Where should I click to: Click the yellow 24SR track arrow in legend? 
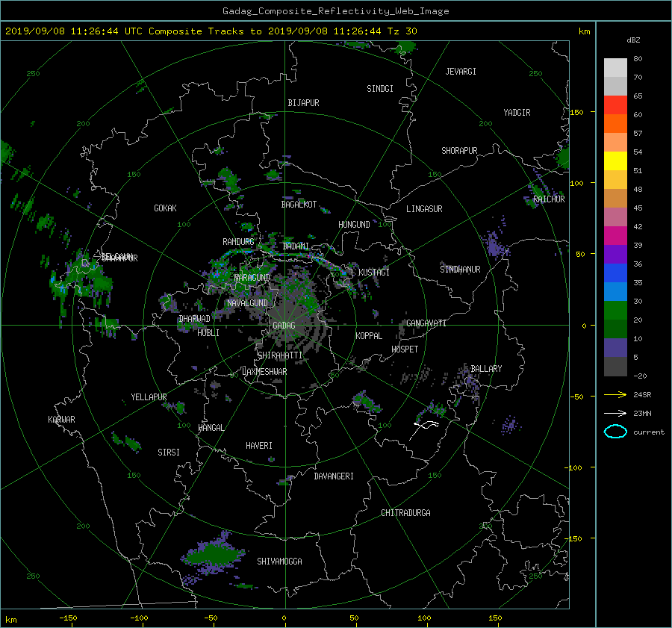[x=615, y=394]
